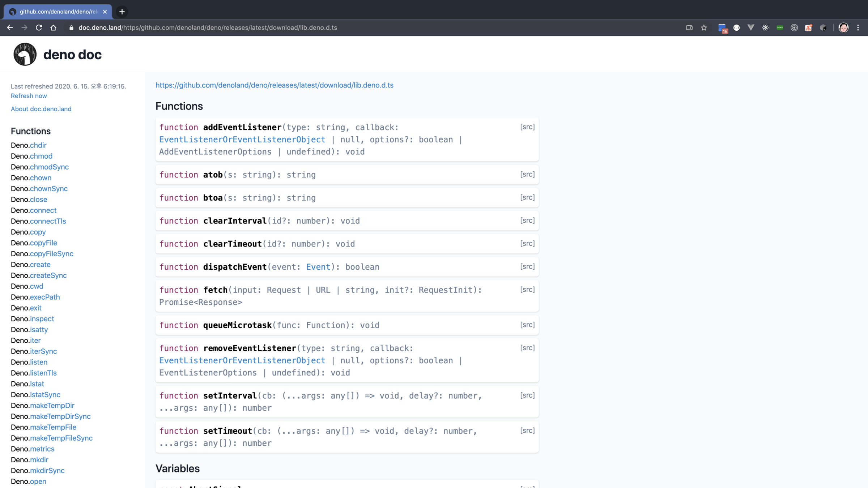Reload the page with refresh icon
868x488 pixels.
click(39, 27)
